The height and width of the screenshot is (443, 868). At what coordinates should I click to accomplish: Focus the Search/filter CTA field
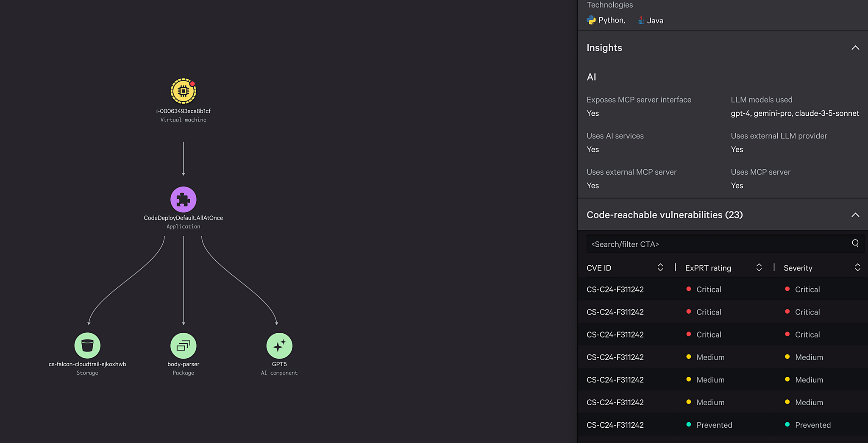coord(716,244)
